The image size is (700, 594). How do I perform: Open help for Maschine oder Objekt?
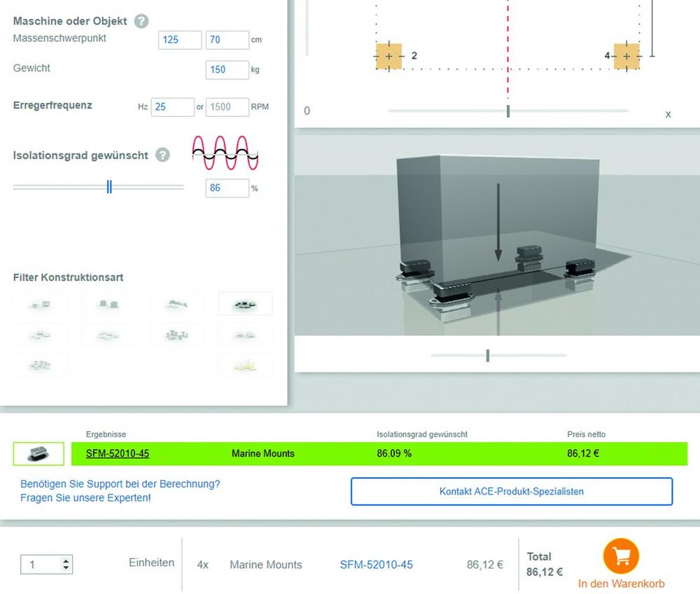point(141,21)
